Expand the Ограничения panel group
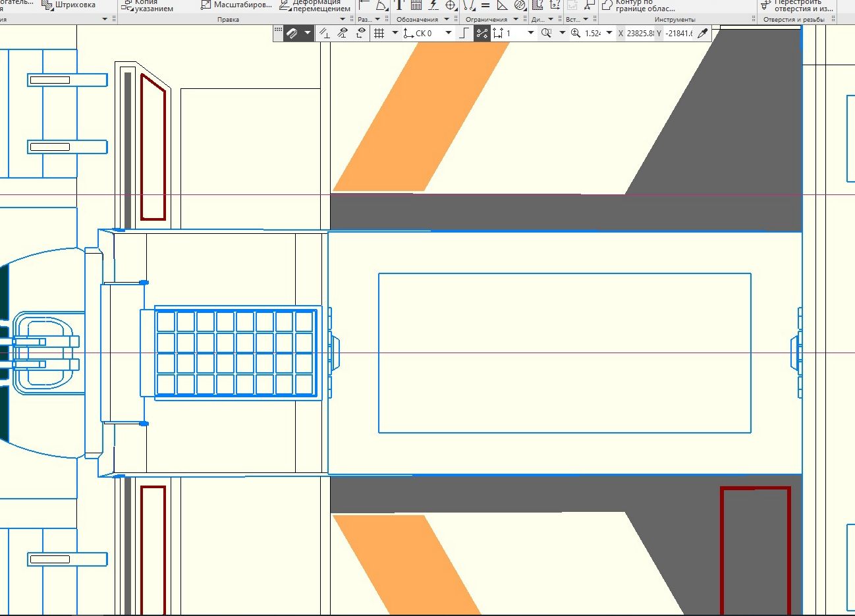The height and width of the screenshot is (616, 855). [x=516, y=19]
